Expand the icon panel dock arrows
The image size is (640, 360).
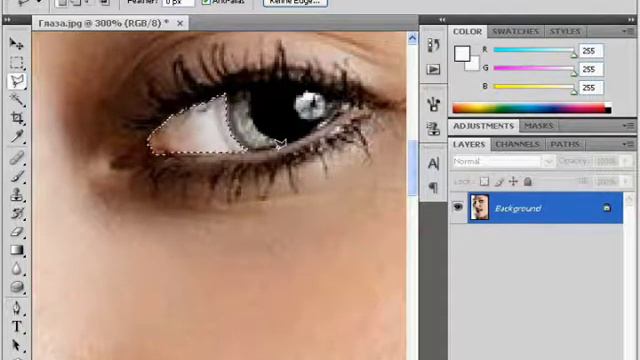pos(442,20)
